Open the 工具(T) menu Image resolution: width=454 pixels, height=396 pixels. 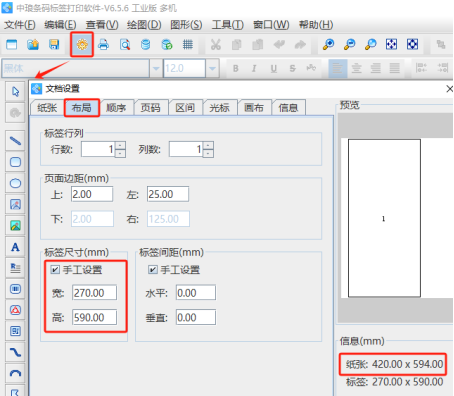click(x=228, y=25)
